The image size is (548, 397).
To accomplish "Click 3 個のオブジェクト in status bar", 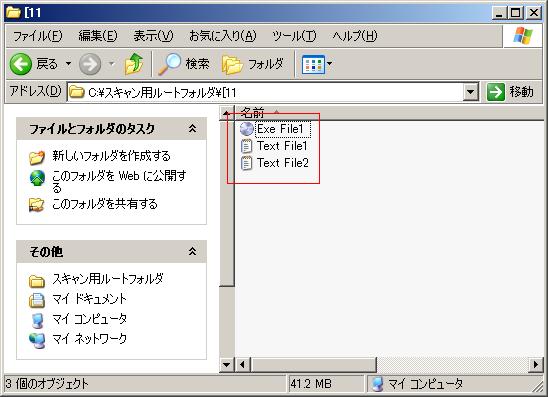I will click(47, 384).
